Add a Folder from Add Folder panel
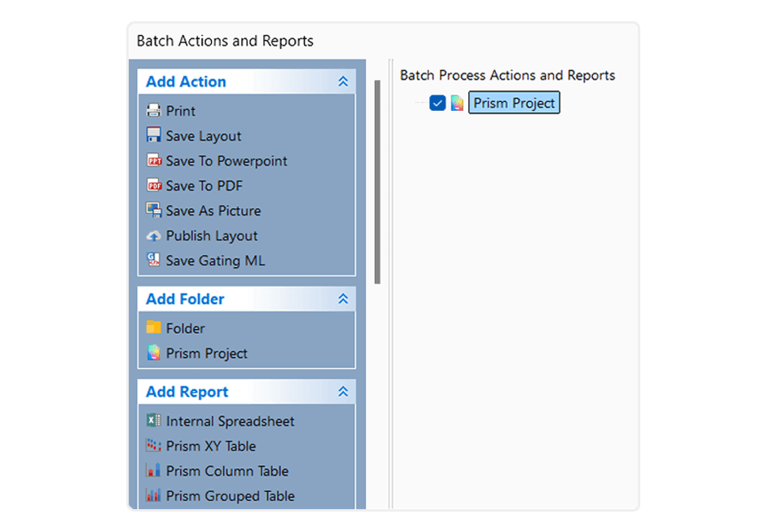 pyautogui.click(x=185, y=328)
